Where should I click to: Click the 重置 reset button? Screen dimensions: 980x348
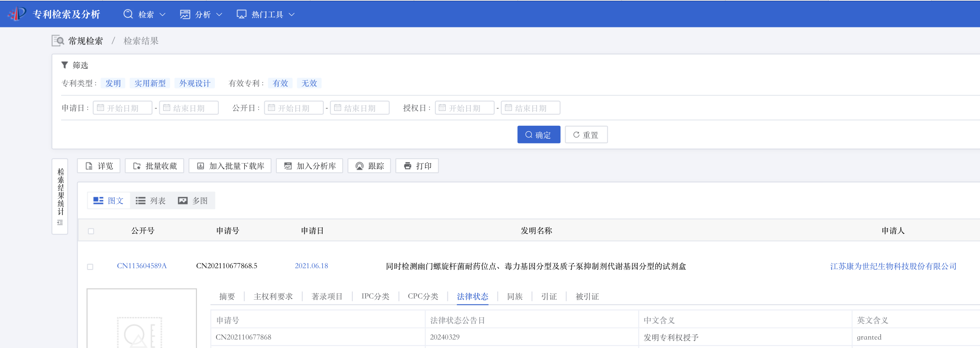pos(586,135)
